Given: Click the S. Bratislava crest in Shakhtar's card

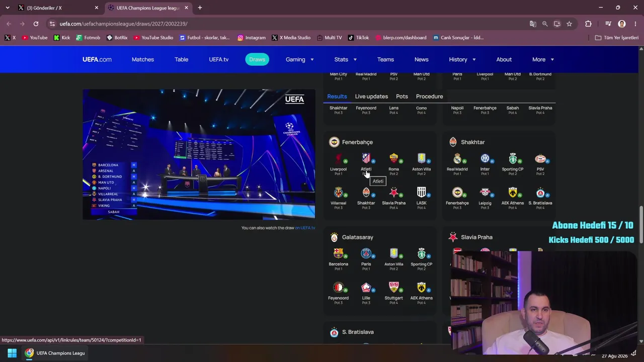Looking at the screenshot, I should 540,193.
